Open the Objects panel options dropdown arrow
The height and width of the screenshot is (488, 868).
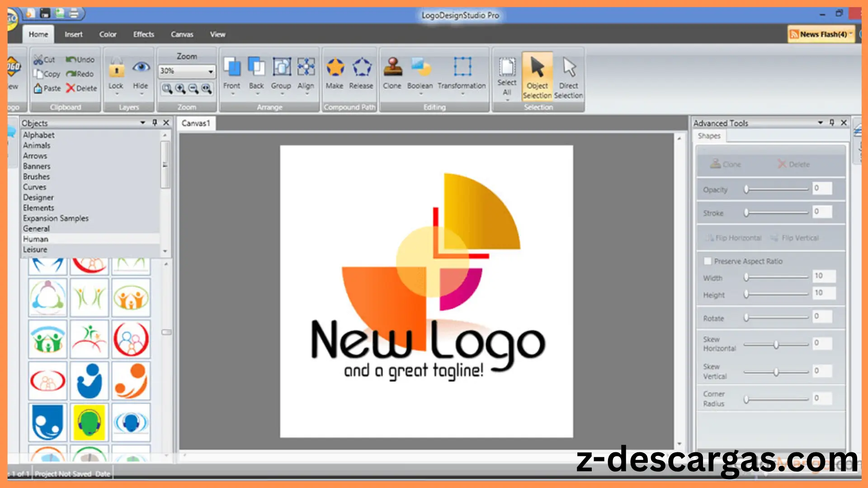[143, 122]
